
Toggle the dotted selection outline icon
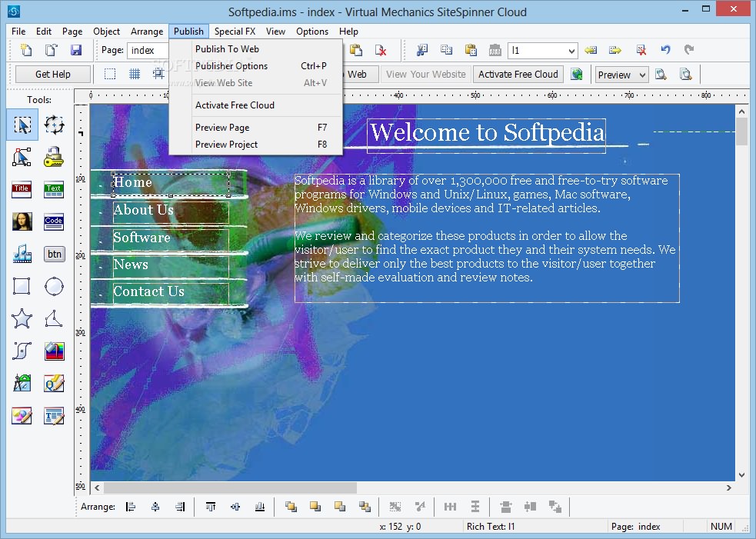point(110,74)
